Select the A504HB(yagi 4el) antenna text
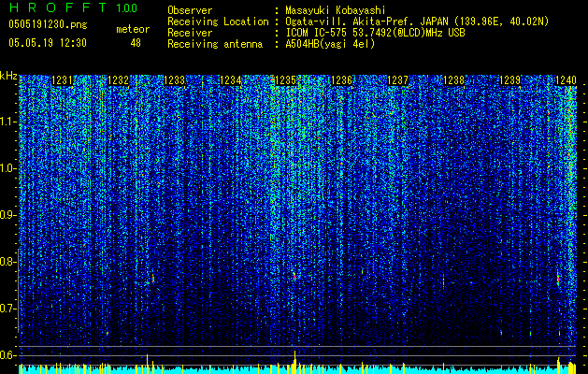The width and height of the screenshot is (588, 374). (x=330, y=44)
